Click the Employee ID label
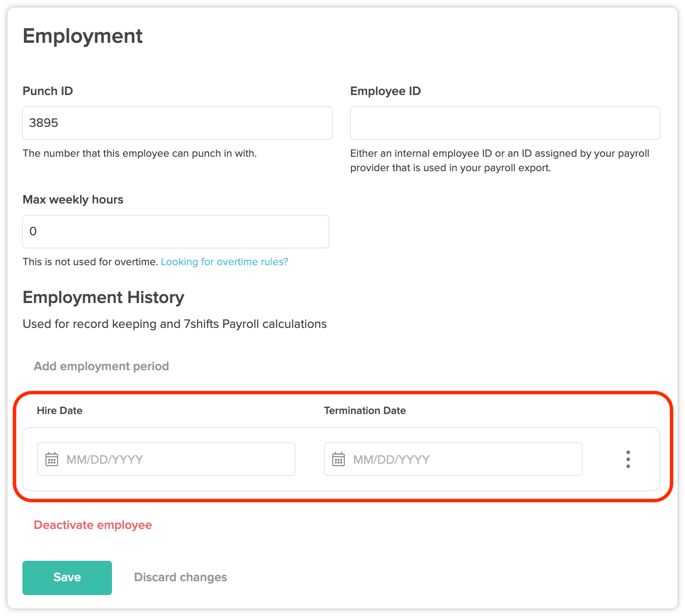The image size is (685, 616). click(386, 91)
